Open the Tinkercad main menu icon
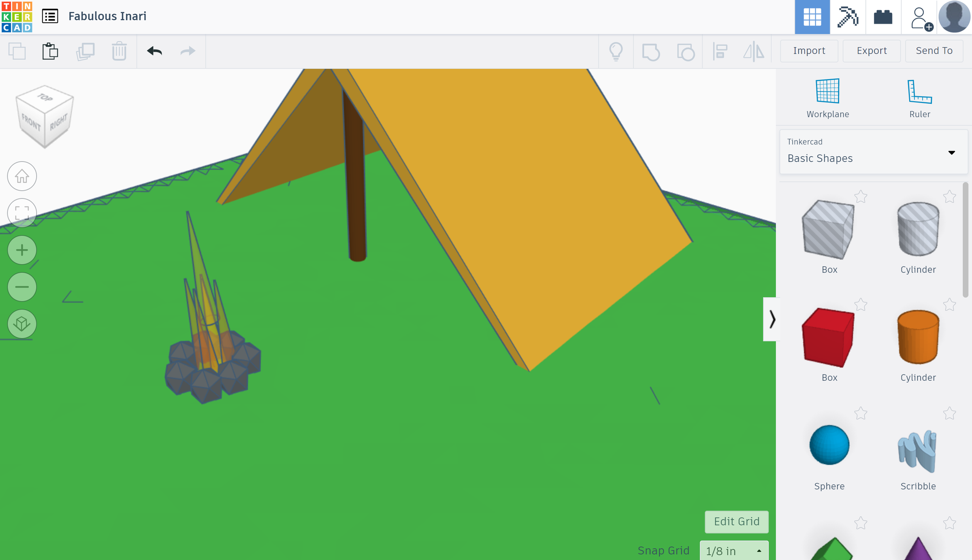 pyautogui.click(x=50, y=16)
